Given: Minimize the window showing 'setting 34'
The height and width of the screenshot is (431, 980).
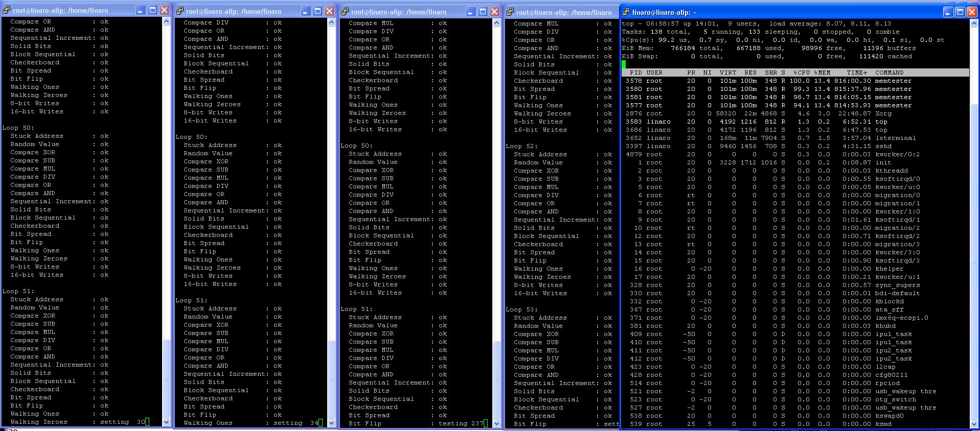Looking at the screenshot, I should [x=306, y=11].
